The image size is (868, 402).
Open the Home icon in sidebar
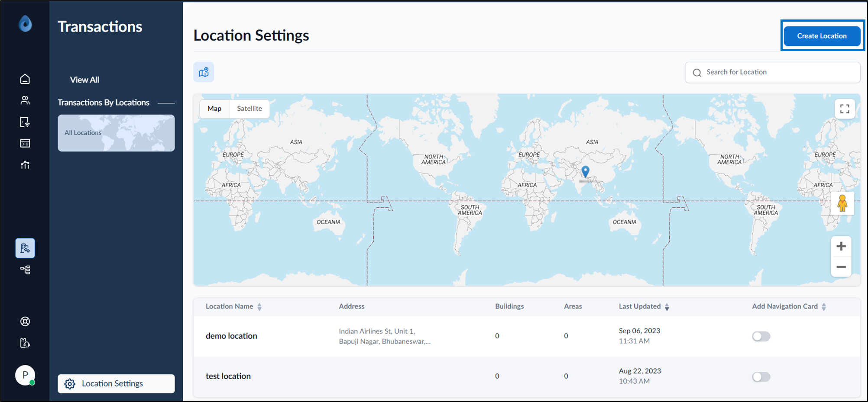[x=25, y=79]
